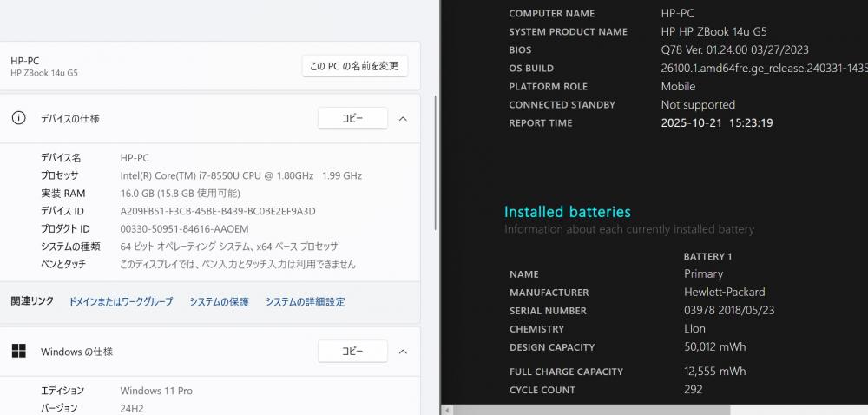The image size is (868, 415).
Task: Click the device specifications info icon
Action: (x=18, y=118)
